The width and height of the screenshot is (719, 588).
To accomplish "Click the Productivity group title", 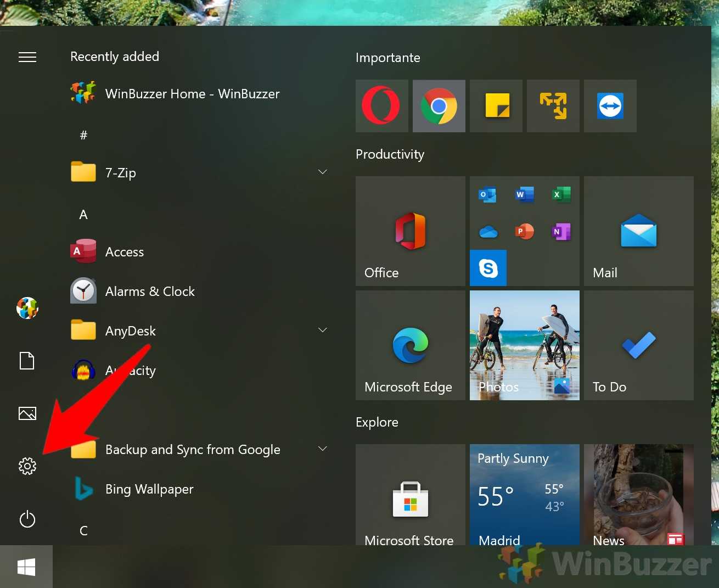I will [390, 154].
